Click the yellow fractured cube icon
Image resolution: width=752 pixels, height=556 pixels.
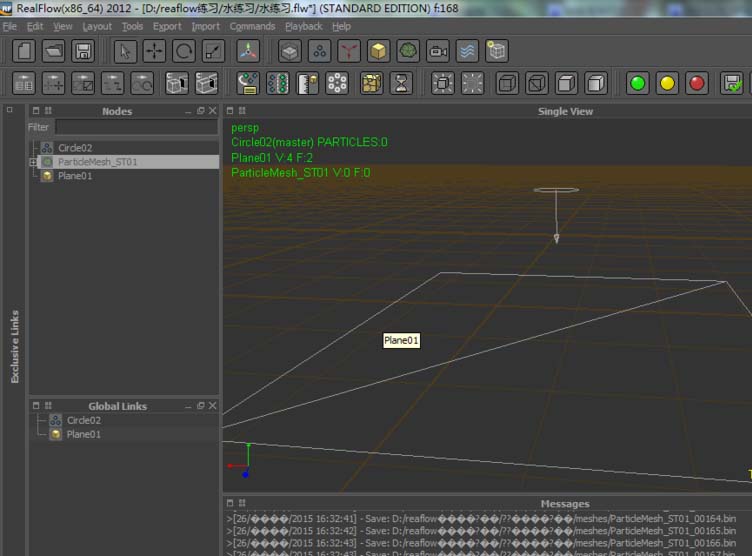(372, 83)
